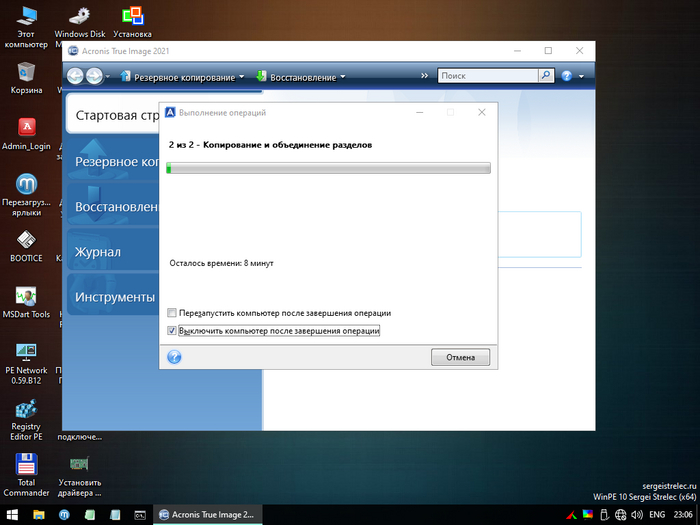Click search magnifier button in Acronis
Viewport: 700px width, 525px height.
pos(546,75)
